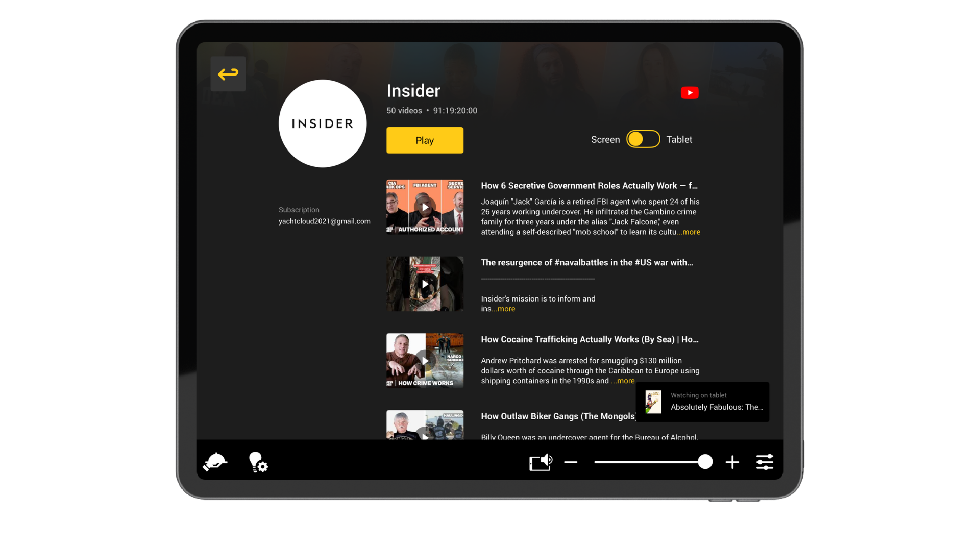
Task: Open 'The resurgence of #navalbattles' title
Action: [587, 263]
